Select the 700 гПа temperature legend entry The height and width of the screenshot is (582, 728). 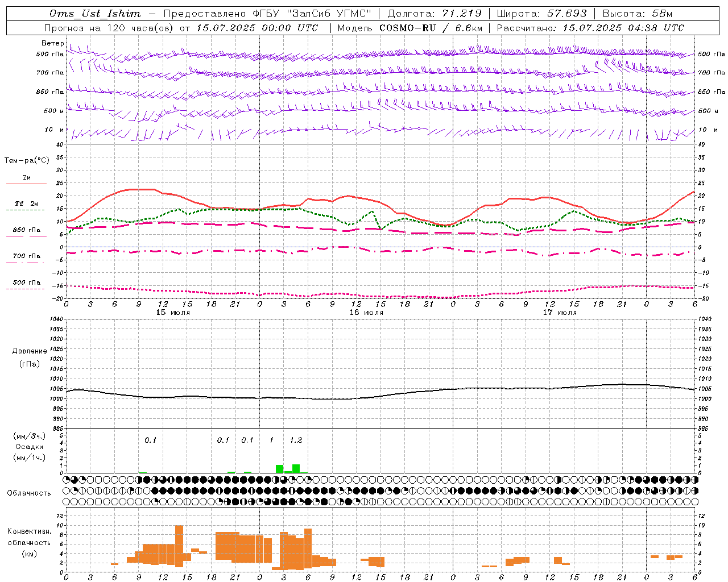(27, 256)
